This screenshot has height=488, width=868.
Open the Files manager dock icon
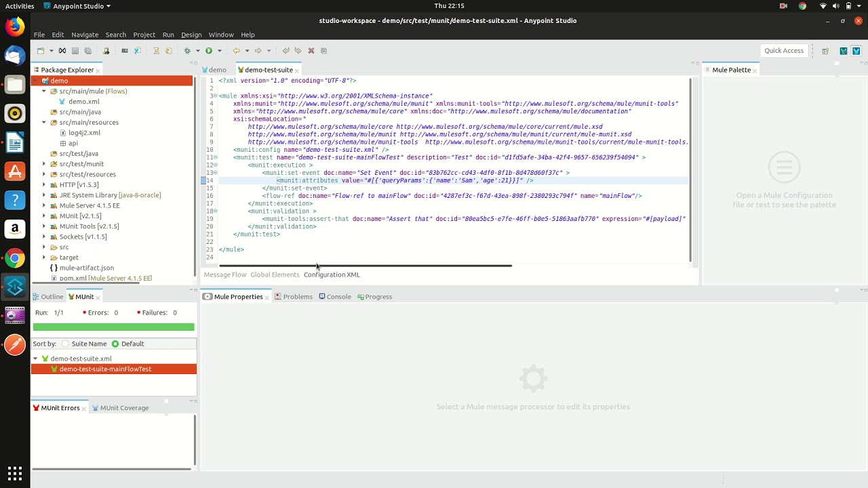point(15,85)
